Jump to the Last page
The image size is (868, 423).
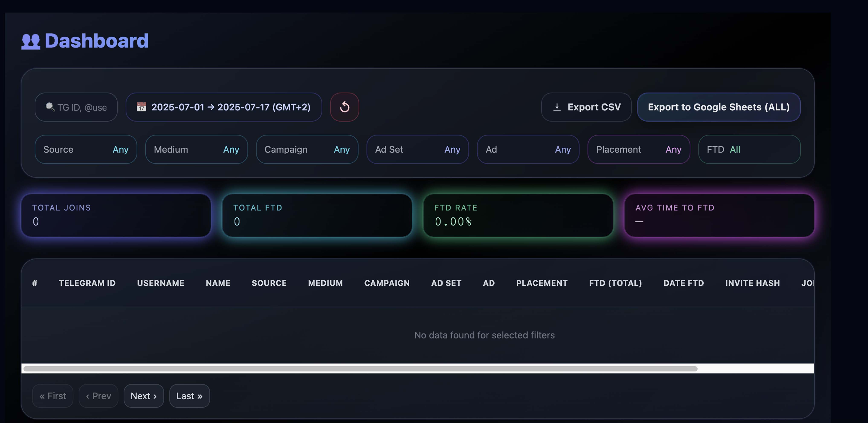click(x=189, y=396)
